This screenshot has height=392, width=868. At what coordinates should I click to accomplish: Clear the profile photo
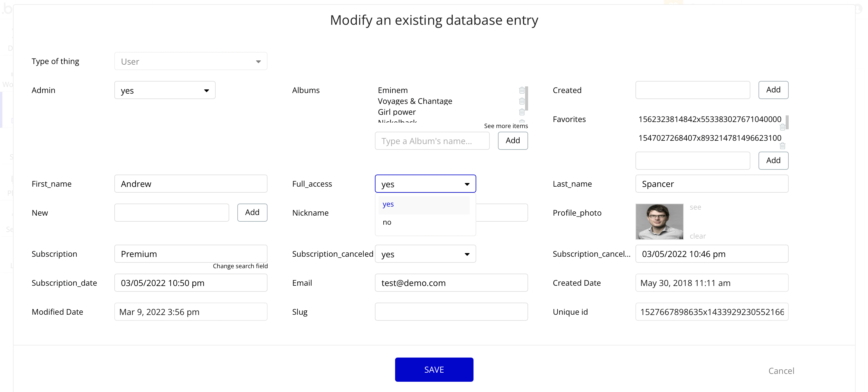697,236
